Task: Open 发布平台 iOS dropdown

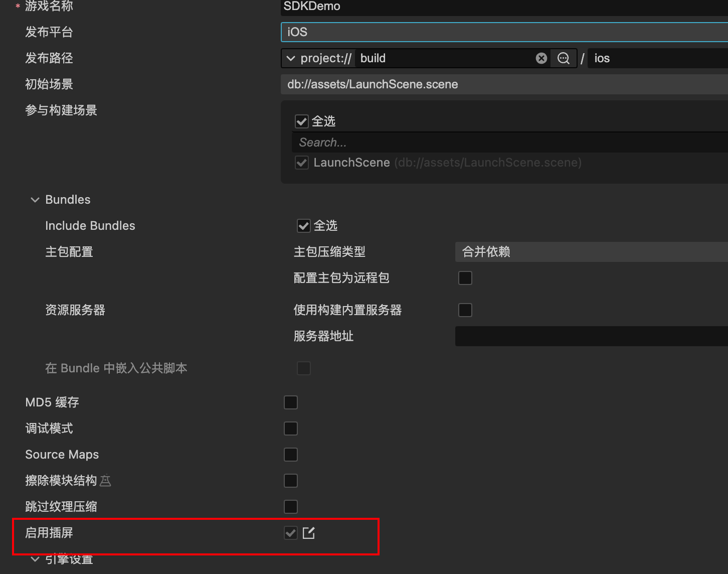Action: 504,32
